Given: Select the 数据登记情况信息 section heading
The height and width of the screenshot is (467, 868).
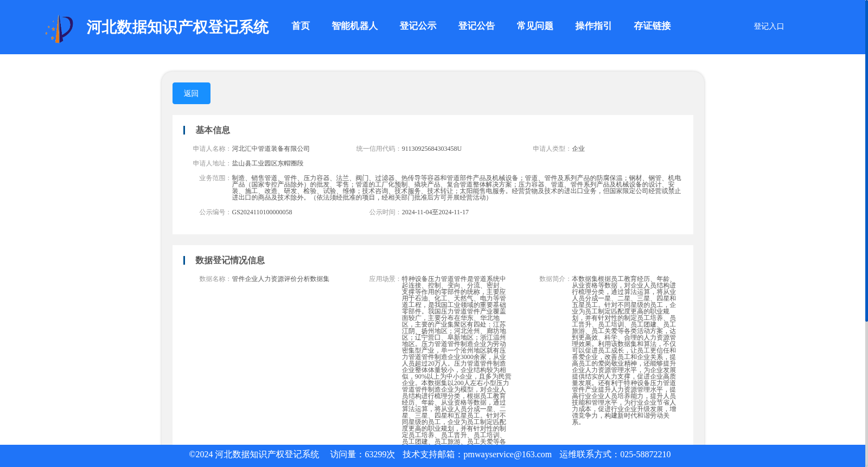Looking at the screenshot, I should point(230,260).
